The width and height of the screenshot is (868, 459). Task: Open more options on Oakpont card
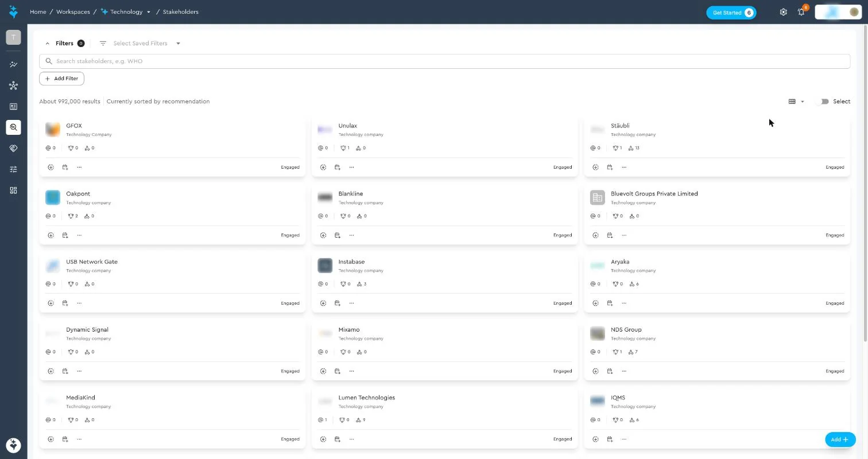pos(79,235)
